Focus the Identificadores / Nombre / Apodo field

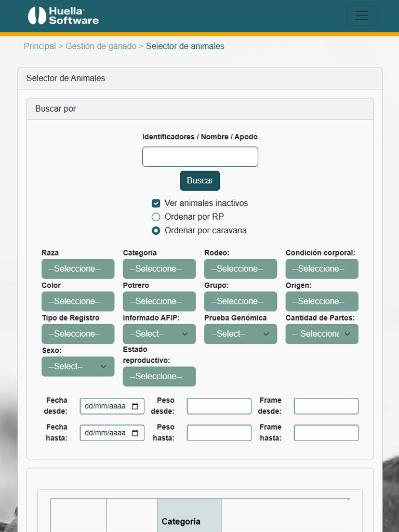pos(200,157)
